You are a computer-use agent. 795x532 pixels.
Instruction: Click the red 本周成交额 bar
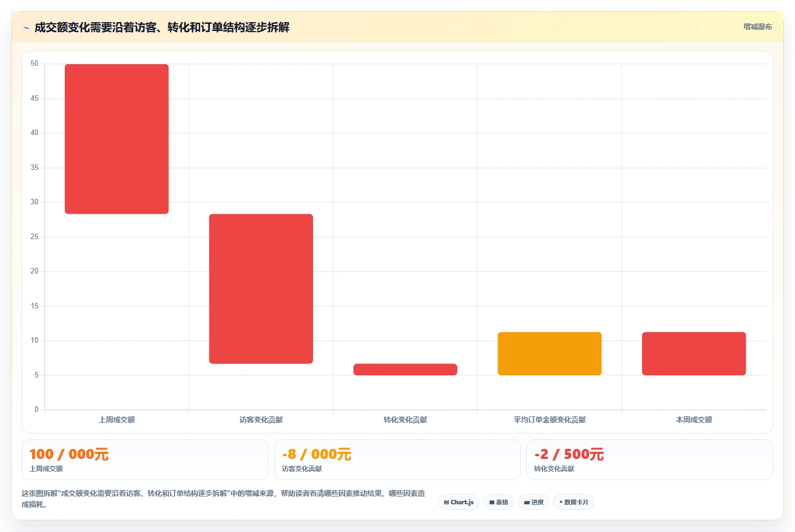(694, 354)
